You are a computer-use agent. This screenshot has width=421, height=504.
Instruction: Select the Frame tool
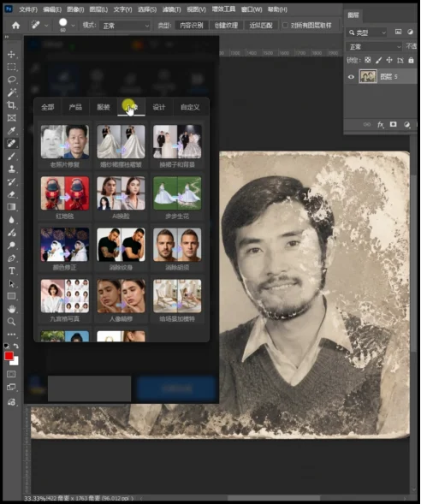12,118
